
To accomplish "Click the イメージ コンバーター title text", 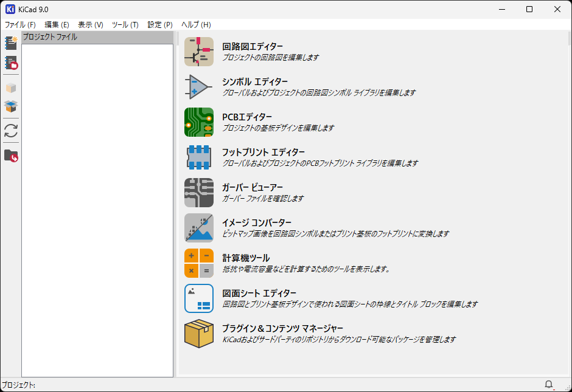I will tap(257, 222).
